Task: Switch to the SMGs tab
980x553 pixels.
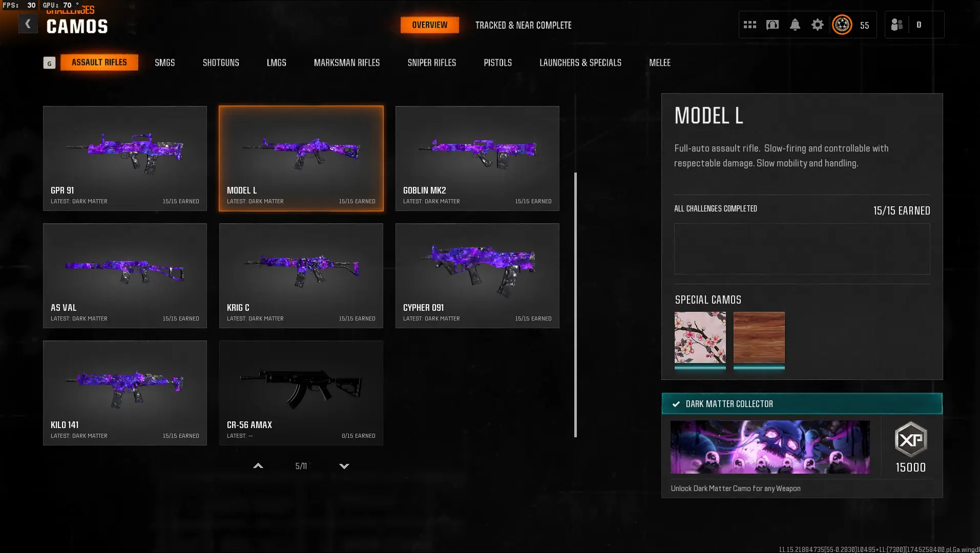Action: 165,62
